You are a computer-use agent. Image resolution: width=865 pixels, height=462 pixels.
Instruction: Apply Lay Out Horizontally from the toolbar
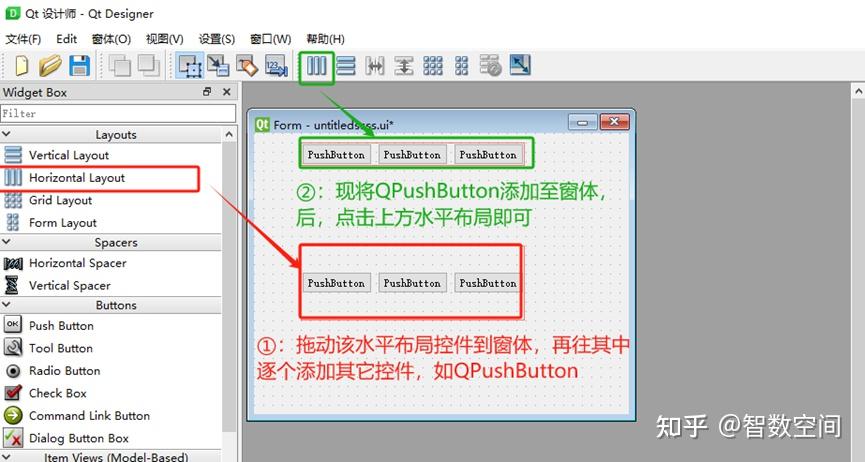click(x=317, y=66)
